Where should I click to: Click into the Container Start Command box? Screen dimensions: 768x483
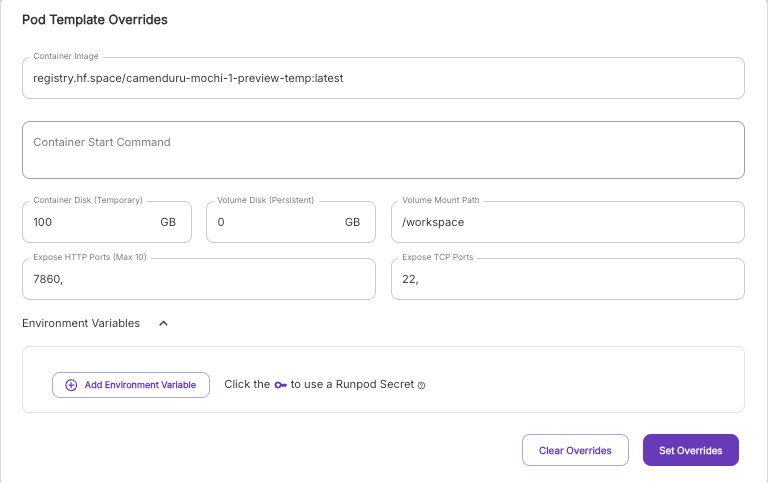click(382, 150)
